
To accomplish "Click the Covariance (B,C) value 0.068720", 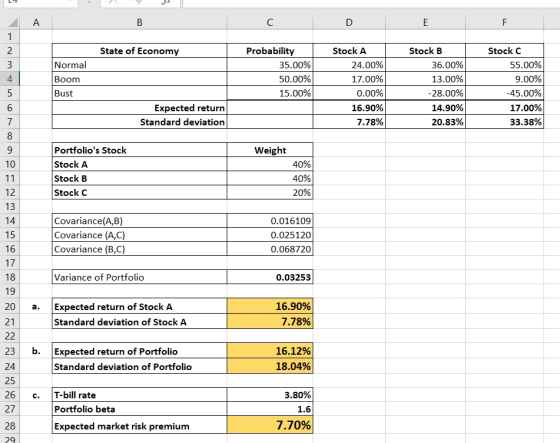I will click(x=270, y=249).
